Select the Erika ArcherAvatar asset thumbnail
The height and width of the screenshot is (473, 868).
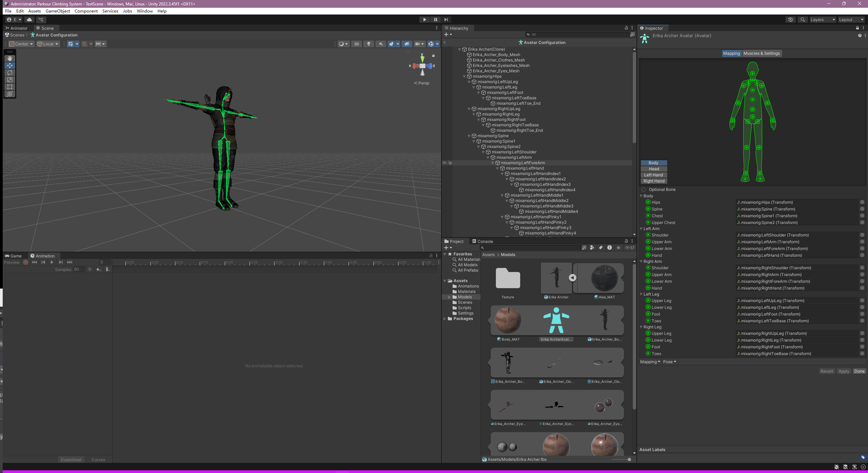click(556, 321)
